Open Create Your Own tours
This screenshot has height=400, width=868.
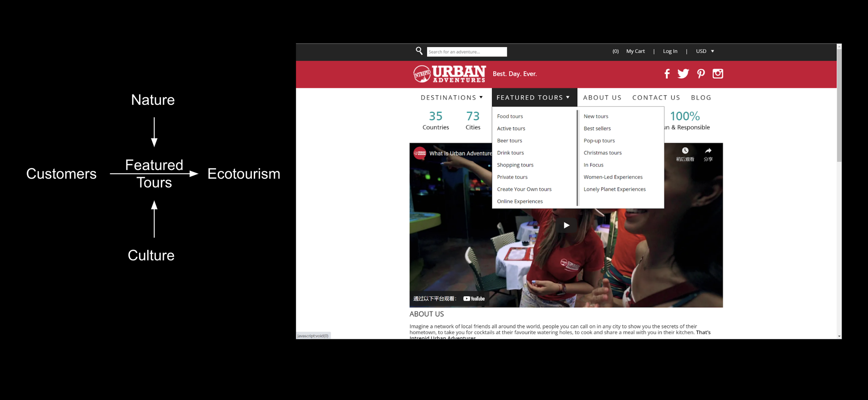pos(524,189)
